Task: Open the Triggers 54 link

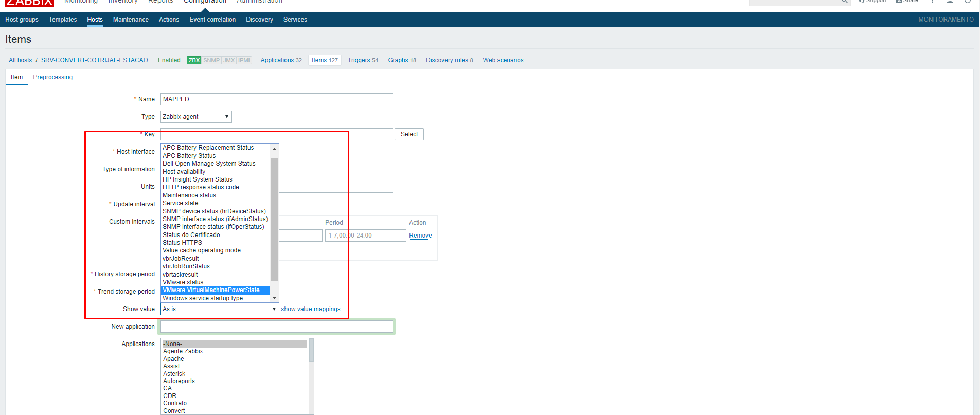Action: pos(363,60)
